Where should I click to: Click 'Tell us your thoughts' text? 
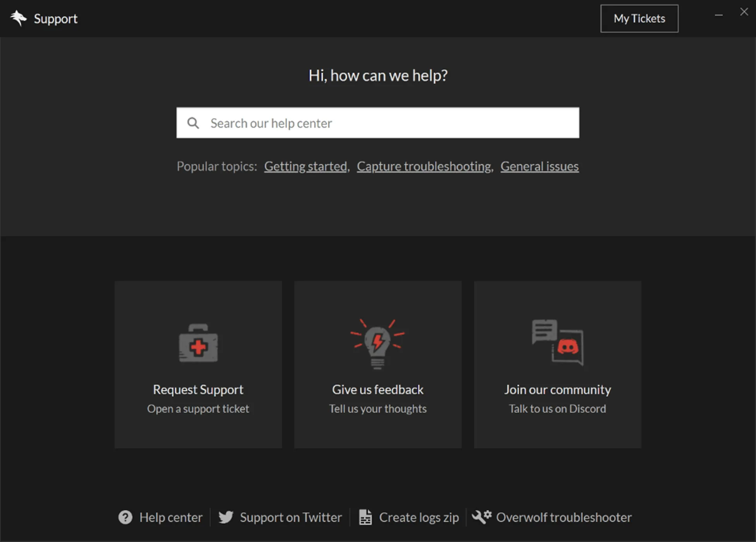pos(378,409)
